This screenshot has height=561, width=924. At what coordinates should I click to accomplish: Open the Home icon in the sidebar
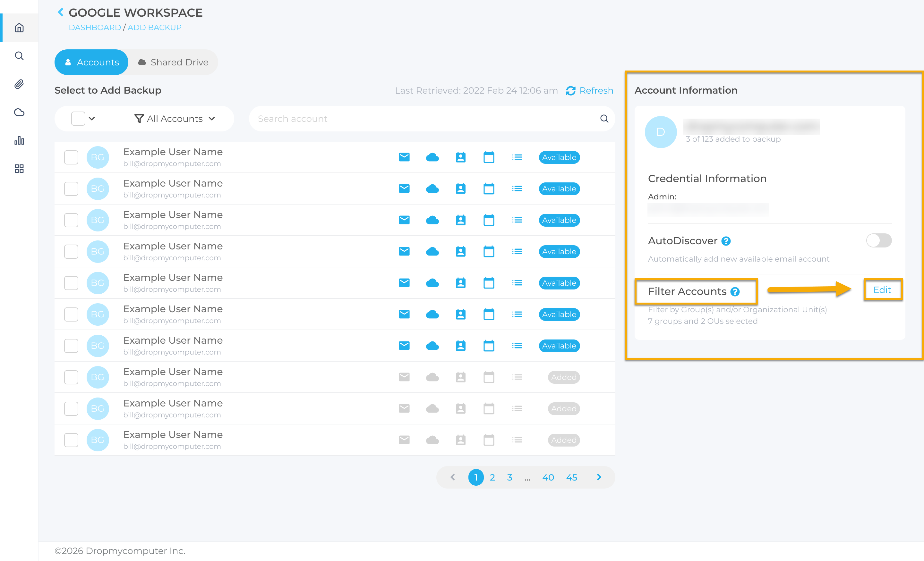pos(19,28)
